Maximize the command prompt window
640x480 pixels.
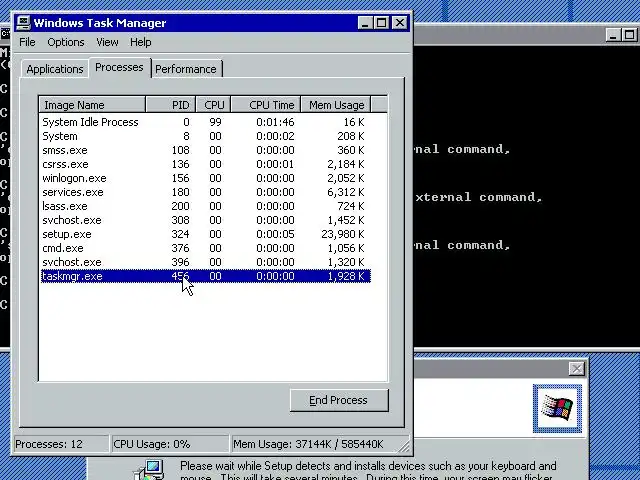[x=630, y=35]
